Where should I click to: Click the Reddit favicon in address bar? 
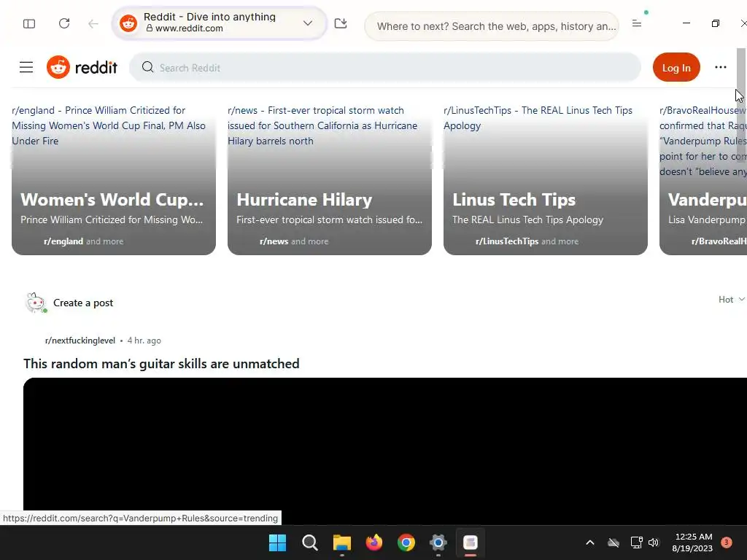tap(128, 23)
